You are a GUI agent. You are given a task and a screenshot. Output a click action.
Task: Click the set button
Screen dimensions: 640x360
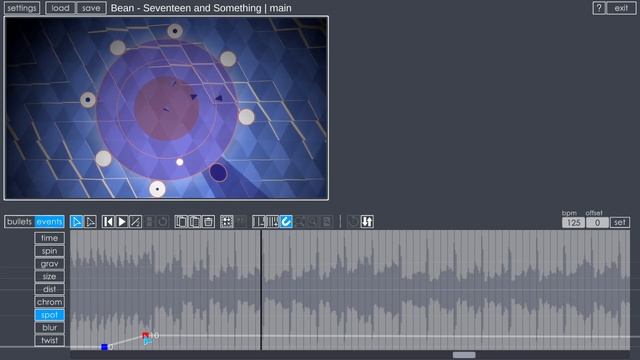coord(620,222)
